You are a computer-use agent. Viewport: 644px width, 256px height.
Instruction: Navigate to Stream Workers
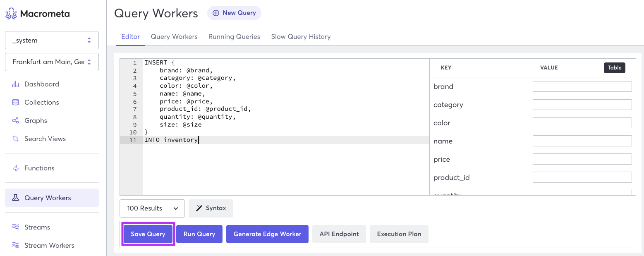coord(49,245)
